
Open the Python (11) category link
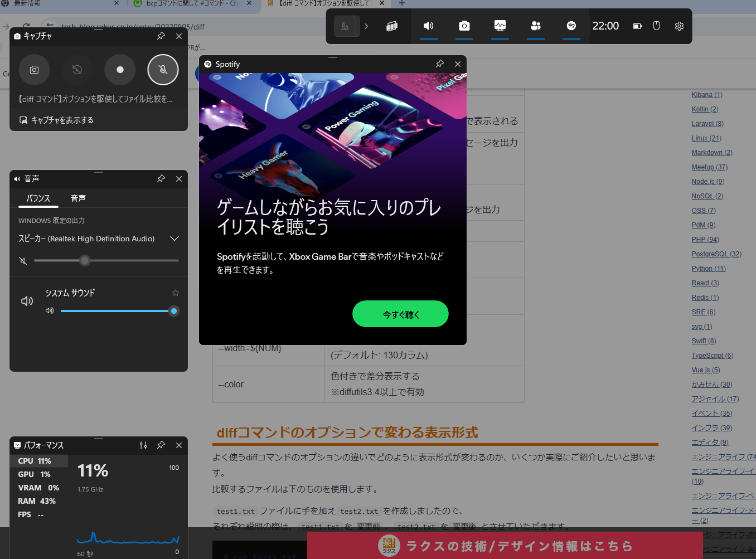pyautogui.click(x=709, y=269)
